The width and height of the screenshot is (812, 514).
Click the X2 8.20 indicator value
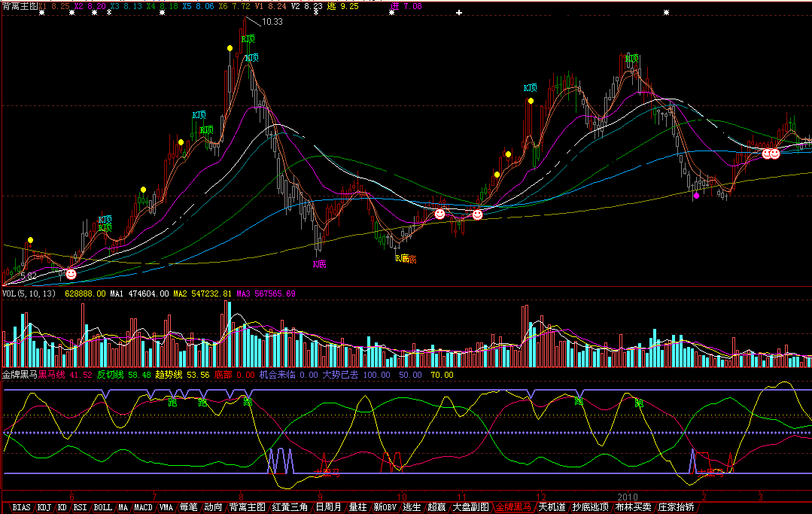90,6
